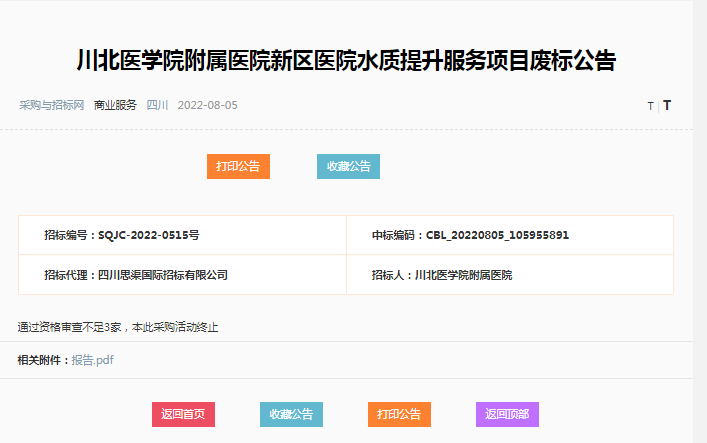The height and width of the screenshot is (443, 707).
Task: Jump up with the purple 返回顶部 button
Action: pyautogui.click(x=507, y=414)
